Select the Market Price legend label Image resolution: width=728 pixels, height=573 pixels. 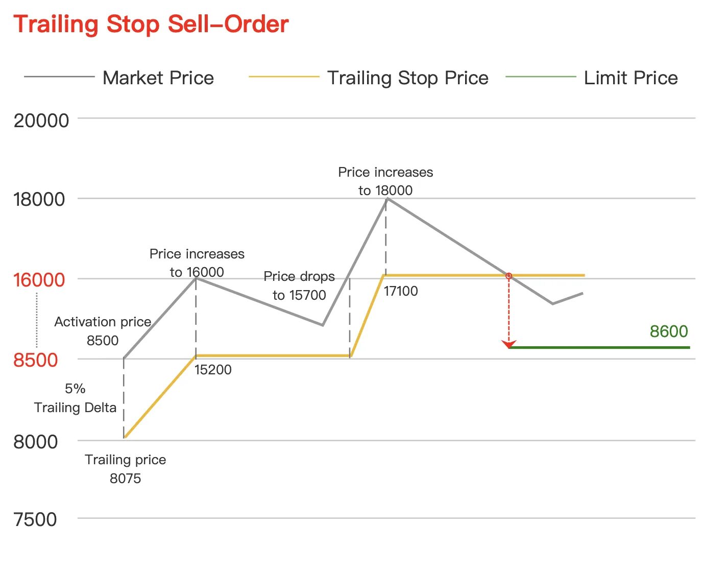(158, 78)
